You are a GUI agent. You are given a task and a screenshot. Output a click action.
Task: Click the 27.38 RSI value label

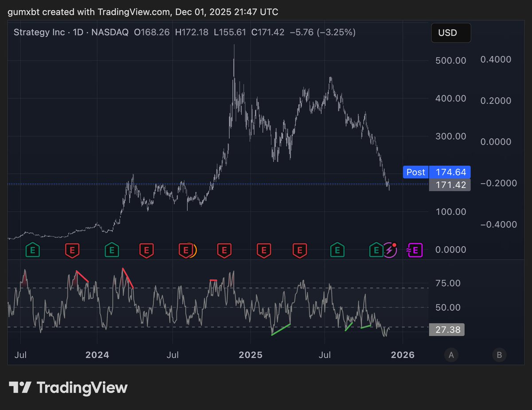click(x=447, y=330)
